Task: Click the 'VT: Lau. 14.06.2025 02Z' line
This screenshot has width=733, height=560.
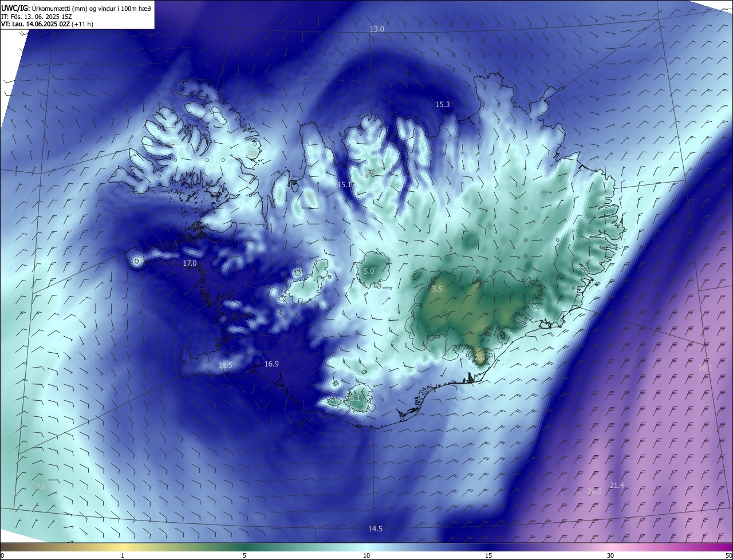Action: [36, 24]
